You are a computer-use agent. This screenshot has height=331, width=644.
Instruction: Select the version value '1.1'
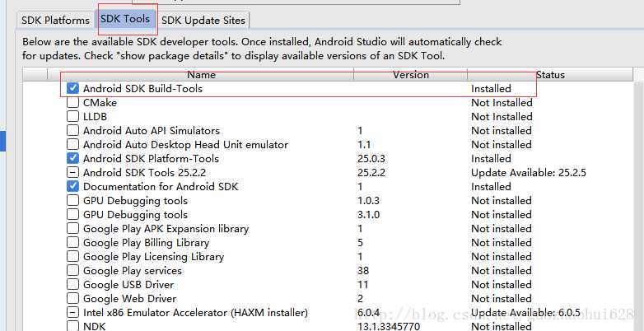click(364, 145)
